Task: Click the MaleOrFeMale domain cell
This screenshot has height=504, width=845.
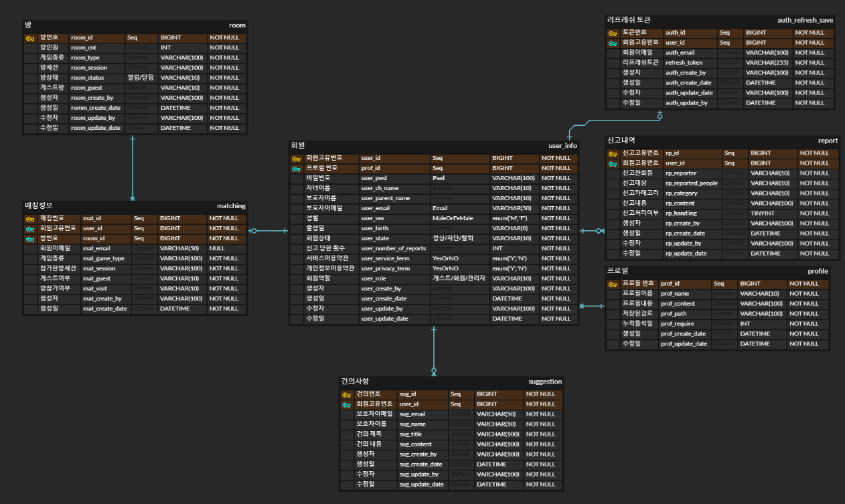Action: click(460, 218)
